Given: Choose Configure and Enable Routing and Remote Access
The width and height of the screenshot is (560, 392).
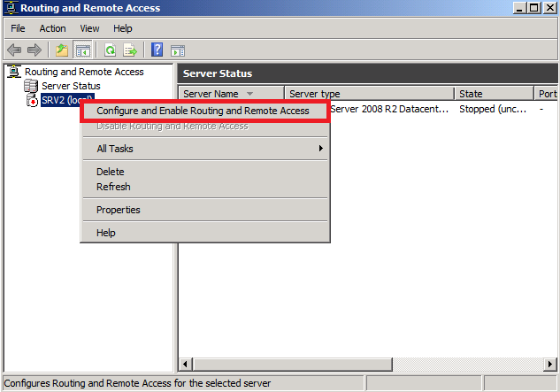Looking at the screenshot, I should pos(203,111).
